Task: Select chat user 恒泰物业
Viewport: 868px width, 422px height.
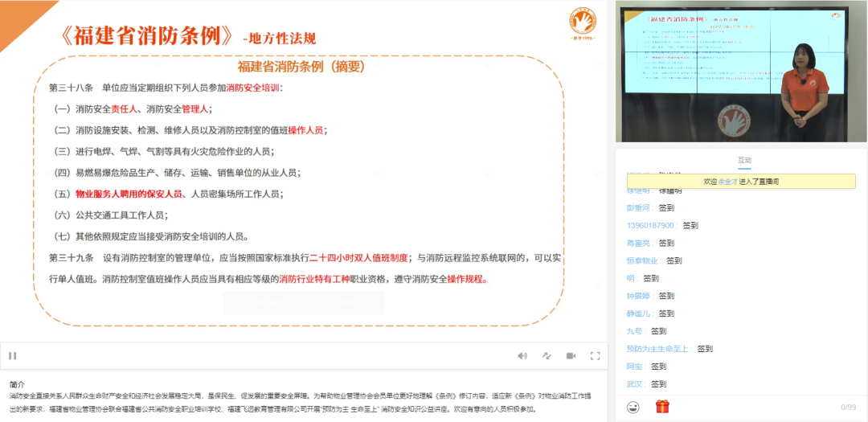Action: (x=642, y=260)
